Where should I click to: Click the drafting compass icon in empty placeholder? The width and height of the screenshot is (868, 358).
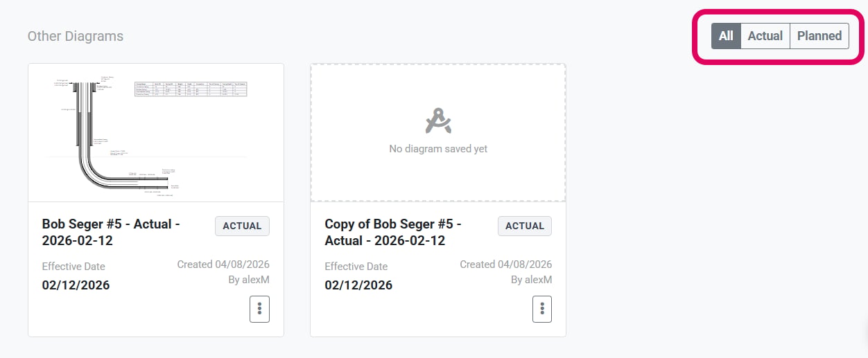[438, 121]
